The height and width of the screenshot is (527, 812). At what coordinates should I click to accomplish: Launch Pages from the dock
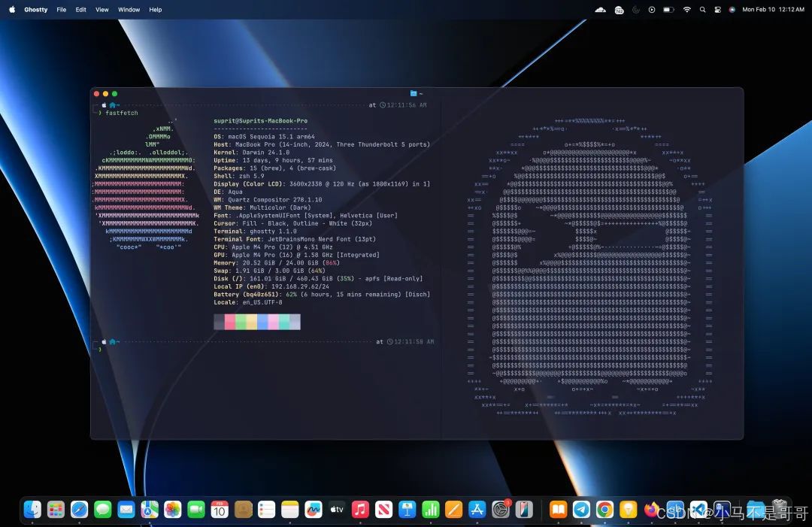[x=453, y=510]
